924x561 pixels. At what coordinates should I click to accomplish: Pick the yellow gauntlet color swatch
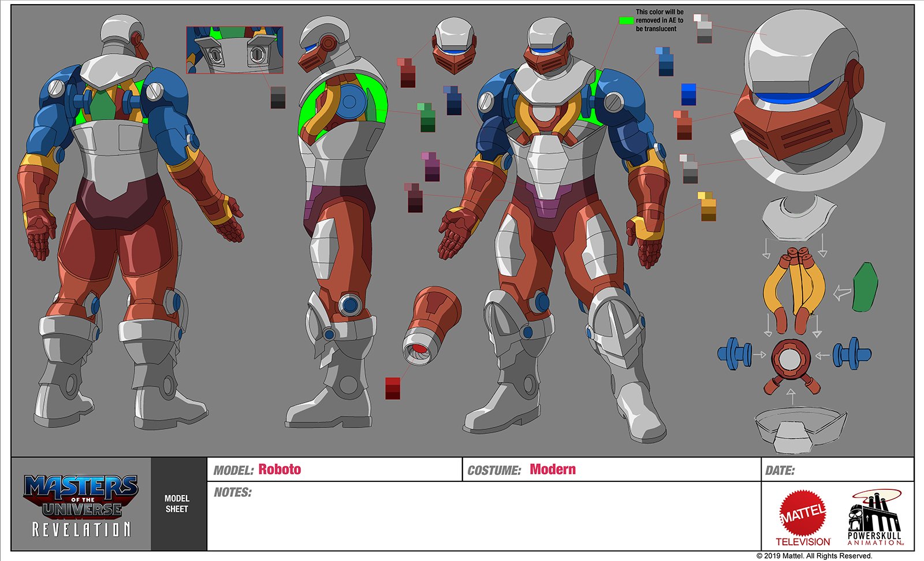coord(707,206)
